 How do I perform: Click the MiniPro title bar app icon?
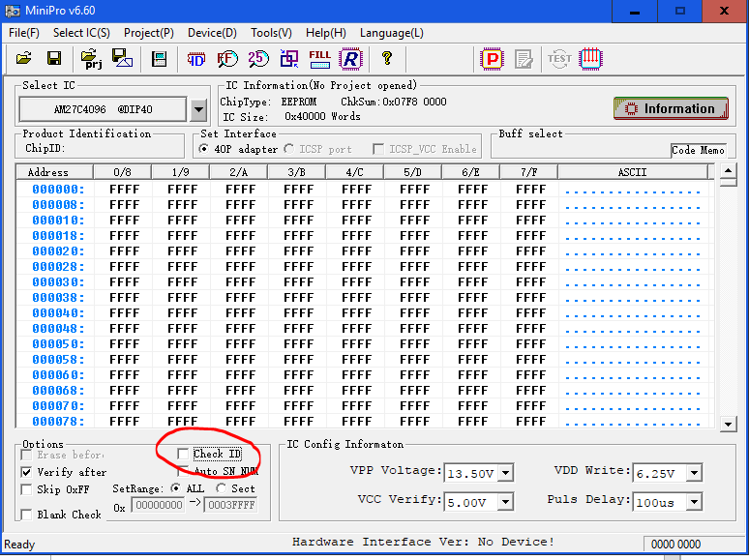13,11
